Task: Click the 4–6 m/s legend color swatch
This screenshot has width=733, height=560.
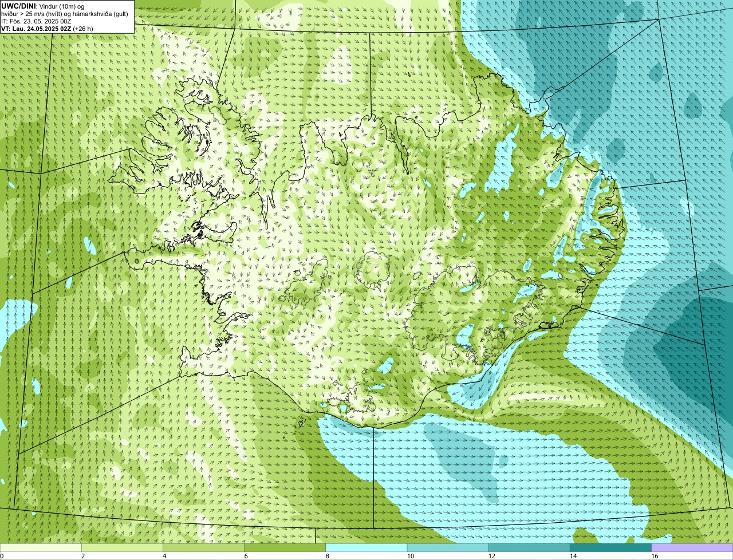Action: [203, 547]
